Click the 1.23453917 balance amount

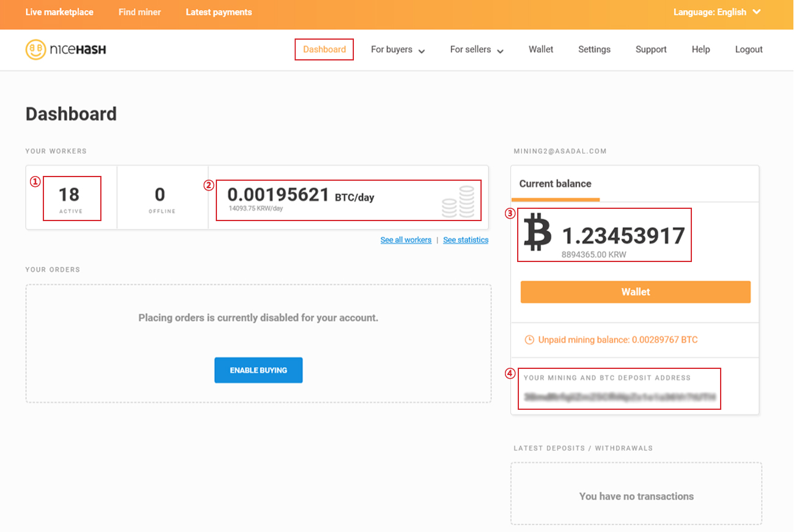point(623,236)
